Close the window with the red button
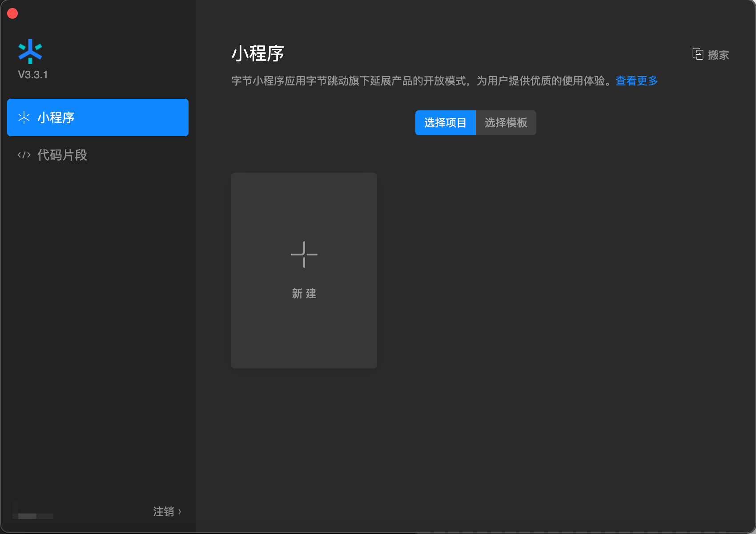756x534 pixels. [x=12, y=13]
